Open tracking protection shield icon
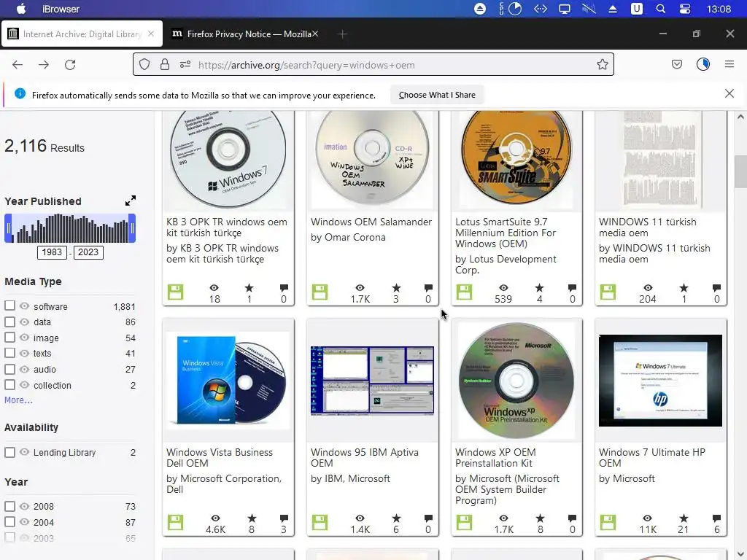This screenshot has width=747, height=560. point(144,64)
